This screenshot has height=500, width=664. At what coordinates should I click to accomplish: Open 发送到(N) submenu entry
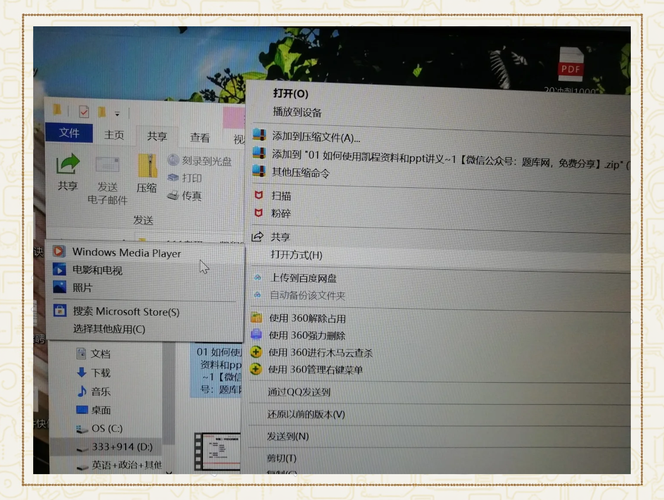288,436
